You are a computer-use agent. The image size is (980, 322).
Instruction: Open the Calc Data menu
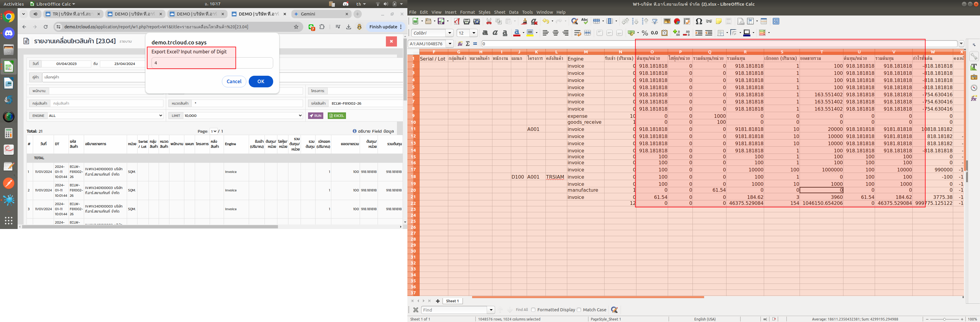(x=514, y=12)
